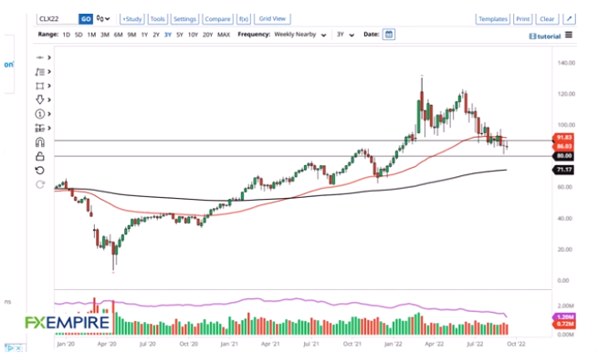Viewport: 598px width, 364px height.
Task: Select the 5D range
Action: click(x=79, y=35)
